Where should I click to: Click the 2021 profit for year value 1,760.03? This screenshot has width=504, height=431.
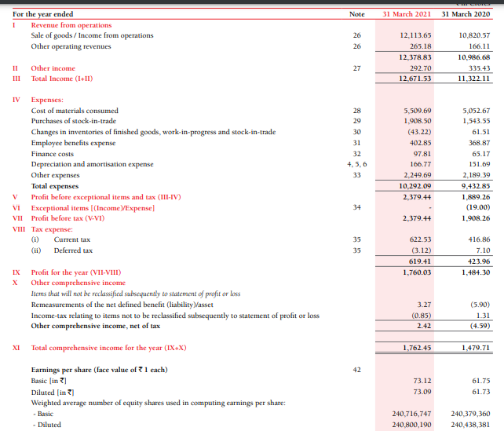tap(416, 272)
